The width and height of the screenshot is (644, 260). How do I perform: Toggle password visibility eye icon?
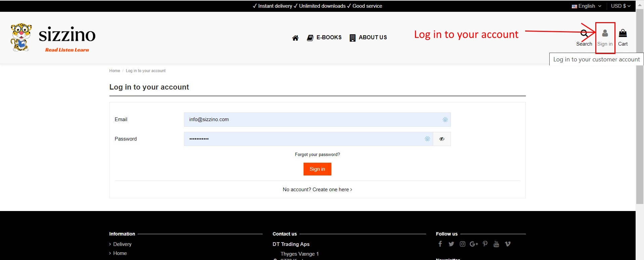coord(442,139)
